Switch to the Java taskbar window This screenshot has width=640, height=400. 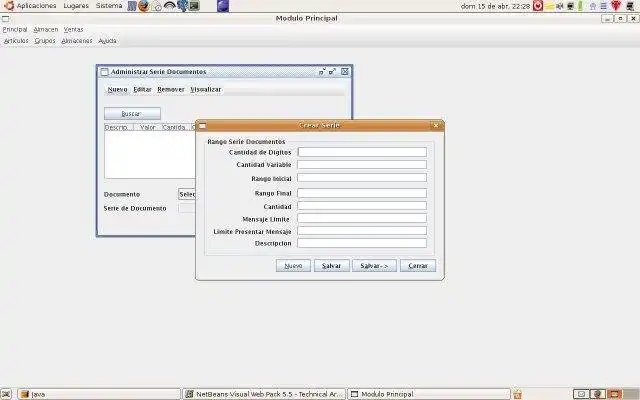point(99,394)
